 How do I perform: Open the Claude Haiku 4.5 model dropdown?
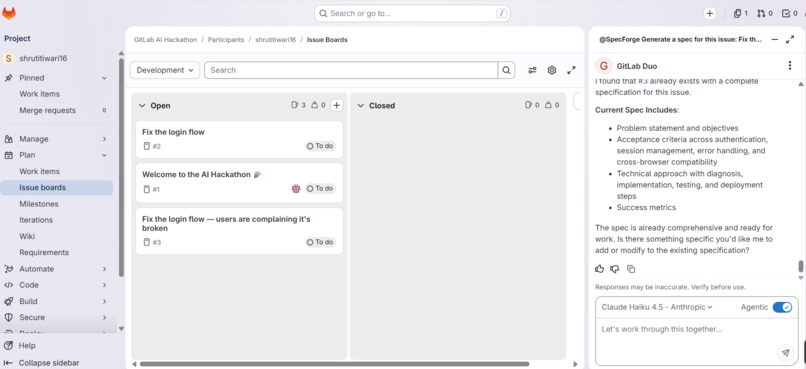[x=657, y=307]
